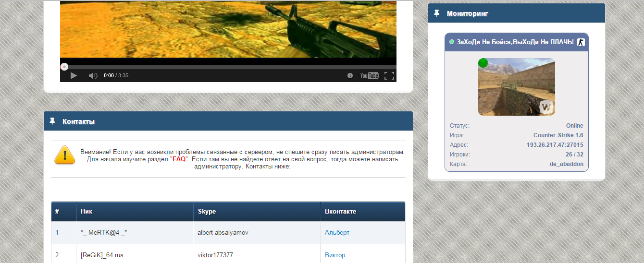Play the video
This screenshot has height=263, width=644.
74,75
